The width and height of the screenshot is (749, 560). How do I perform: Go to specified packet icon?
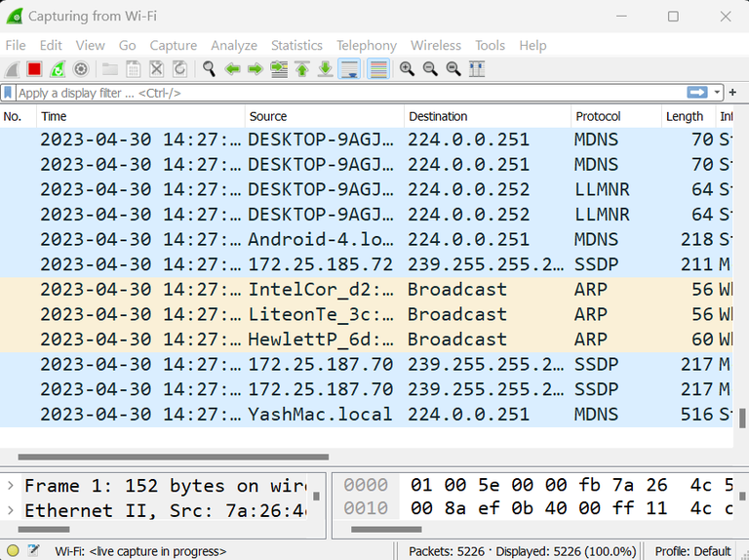tap(279, 69)
